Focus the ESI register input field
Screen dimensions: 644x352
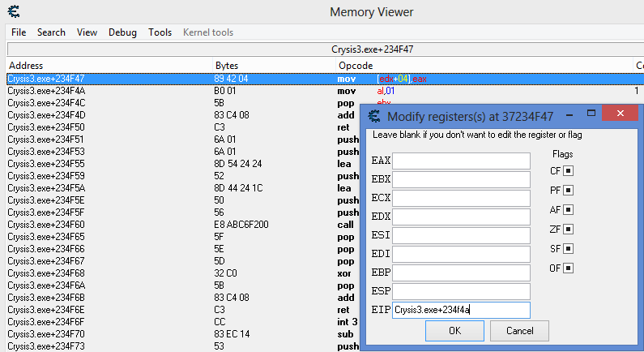(461, 236)
